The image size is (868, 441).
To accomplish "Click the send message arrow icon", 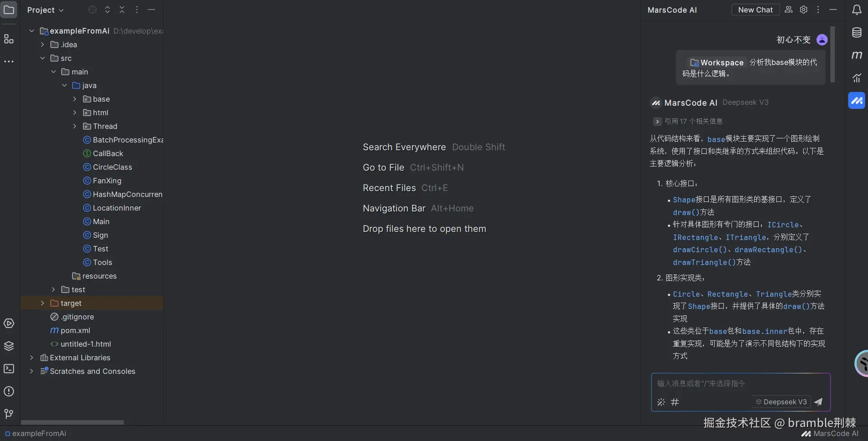I will (819, 402).
